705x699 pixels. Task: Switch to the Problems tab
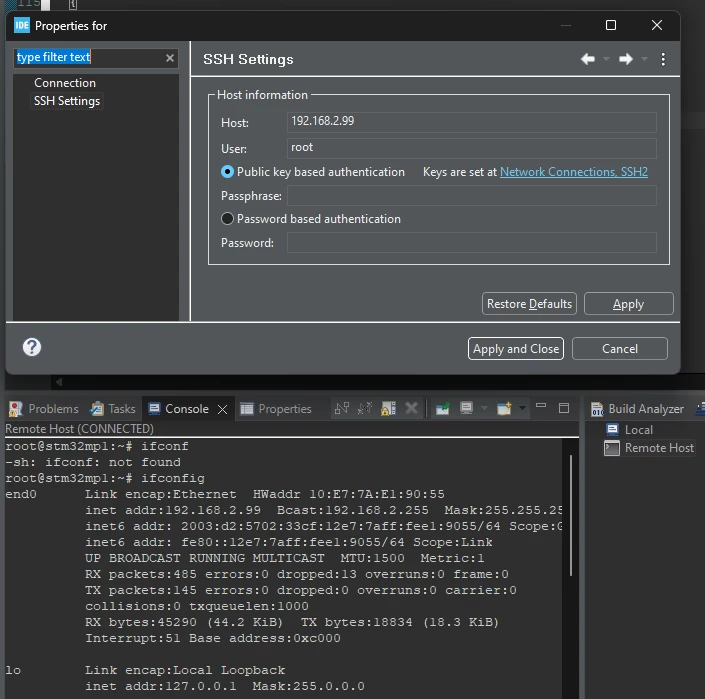pos(44,409)
